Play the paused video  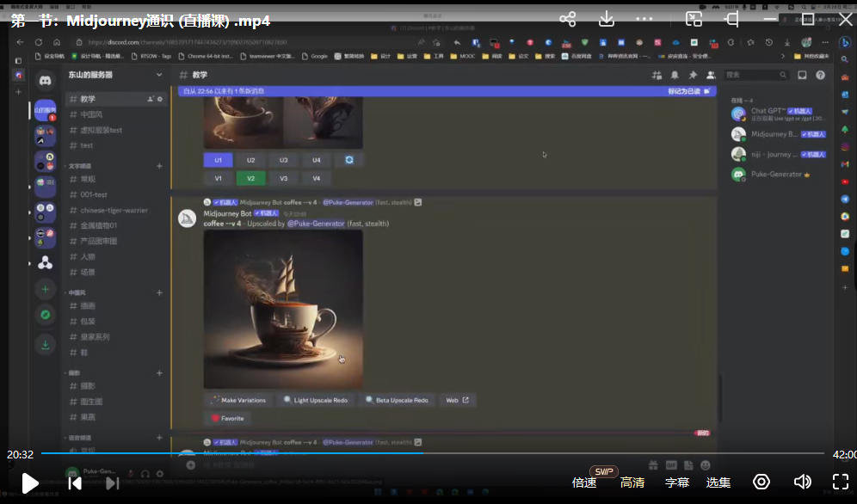[29, 482]
